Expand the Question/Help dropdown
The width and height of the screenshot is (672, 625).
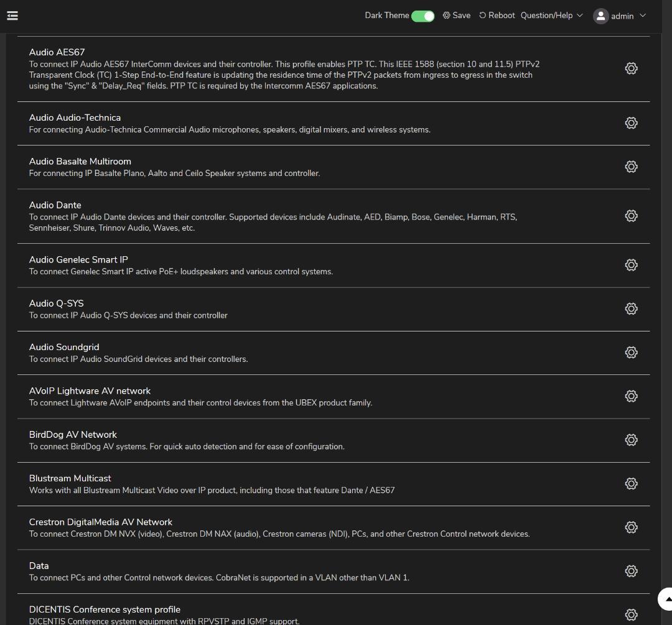tap(551, 16)
